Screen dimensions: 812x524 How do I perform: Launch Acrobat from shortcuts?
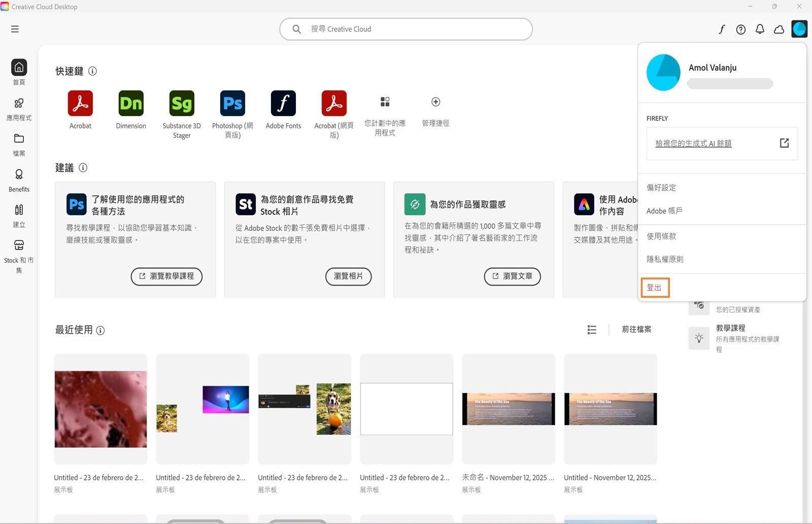point(80,103)
